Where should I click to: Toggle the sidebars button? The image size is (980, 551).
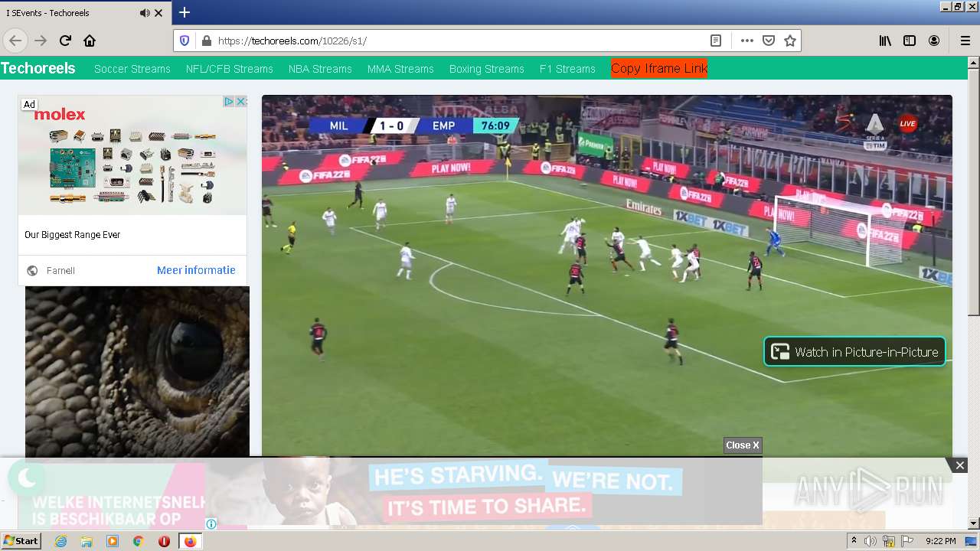click(x=910, y=41)
